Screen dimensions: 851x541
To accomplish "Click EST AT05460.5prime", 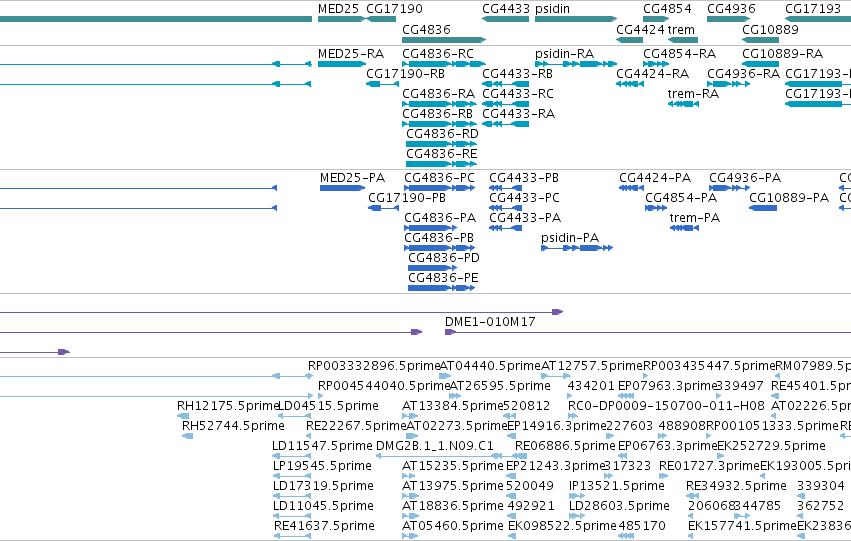I will 452,526.
